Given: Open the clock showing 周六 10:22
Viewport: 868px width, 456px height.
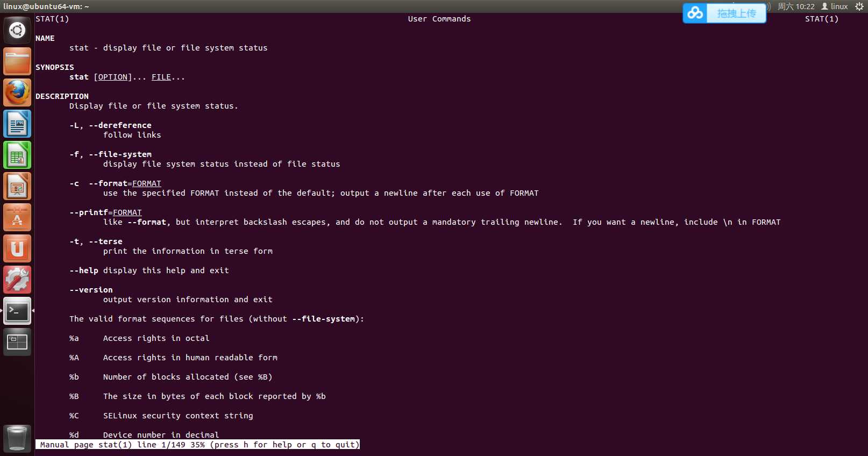Looking at the screenshot, I should [796, 6].
